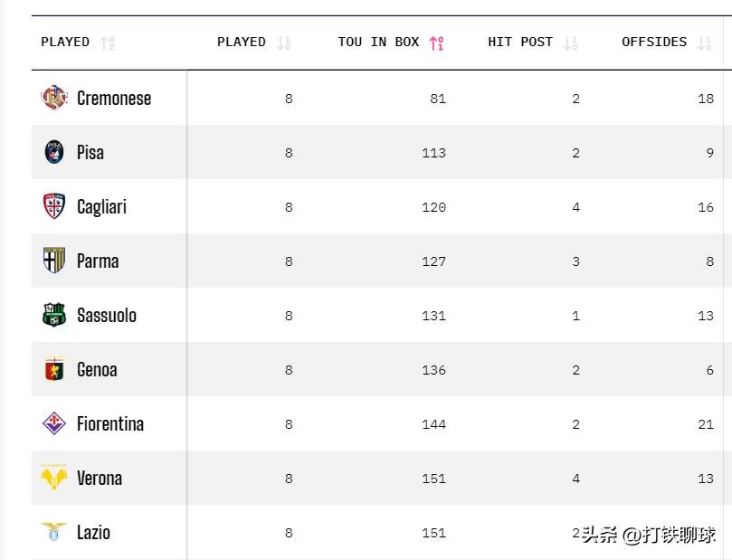Open the Genoa team name link
This screenshot has height=560, width=732.
pos(97,370)
